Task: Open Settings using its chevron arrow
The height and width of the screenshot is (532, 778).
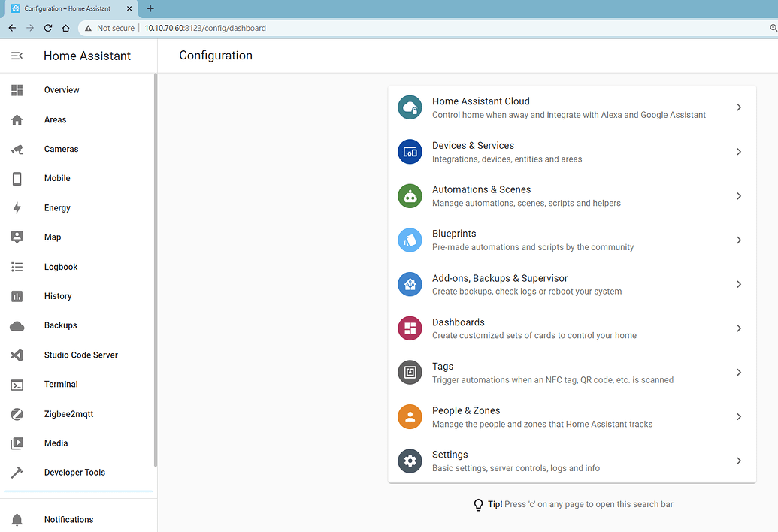Action: (x=739, y=461)
